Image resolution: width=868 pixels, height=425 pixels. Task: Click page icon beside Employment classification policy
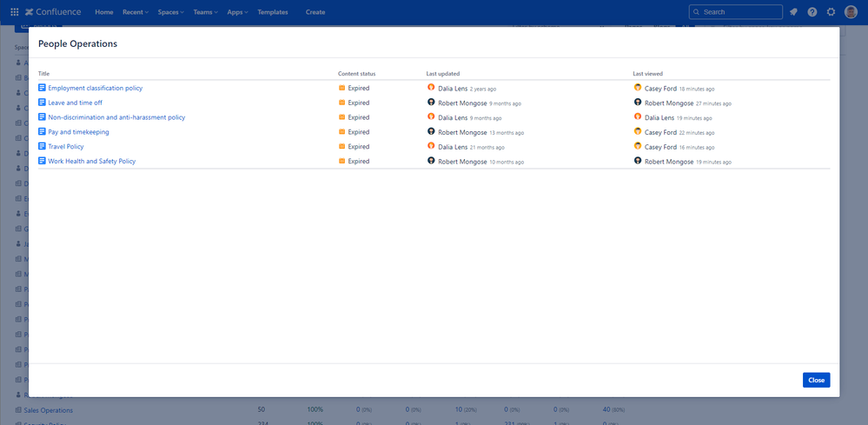coord(42,88)
